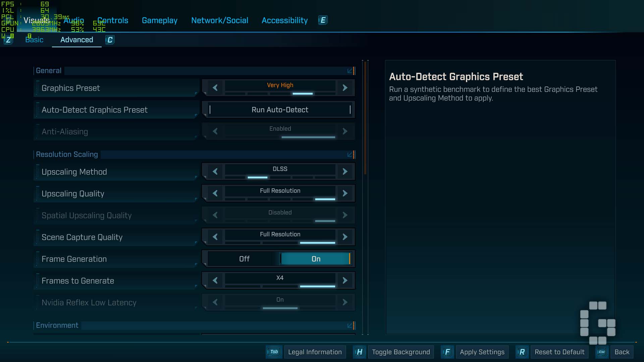
Task: Switch to the Basic sub-tab
Action: point(34,40)
